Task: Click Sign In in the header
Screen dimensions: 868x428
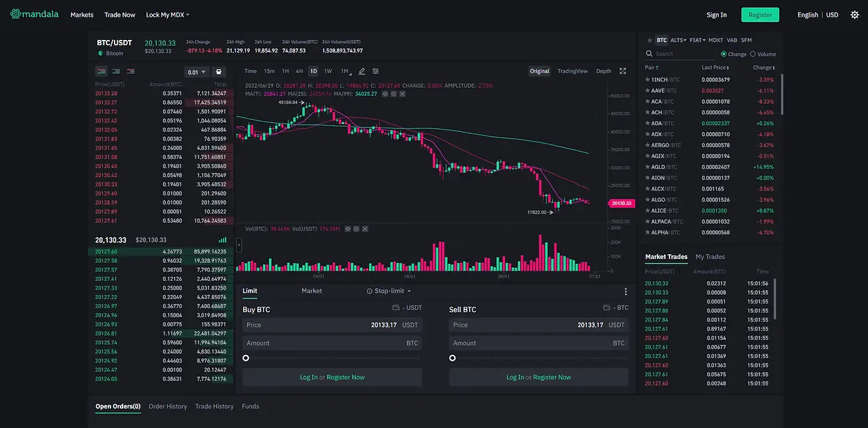Action: pyautogui.click(x=716, y=15)
